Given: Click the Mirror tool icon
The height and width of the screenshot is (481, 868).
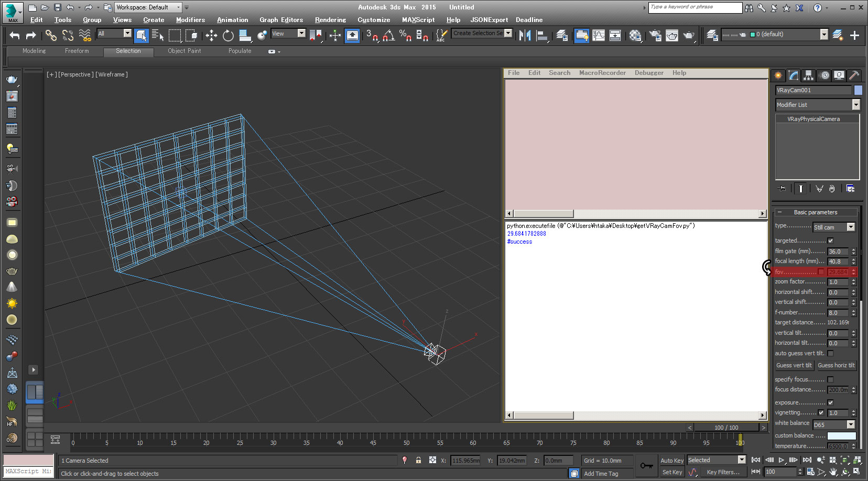Looking at the screenshot, I should click(x=525, y=35).
